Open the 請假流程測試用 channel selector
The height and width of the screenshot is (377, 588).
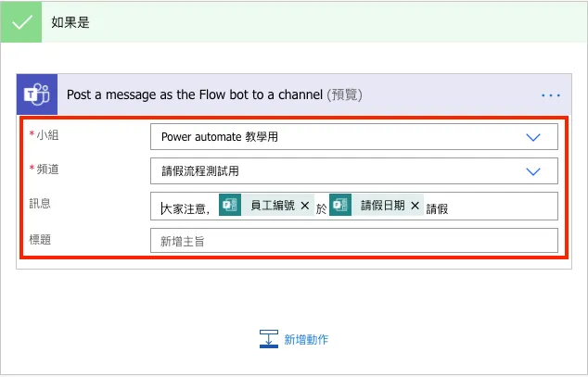[354, 171]
